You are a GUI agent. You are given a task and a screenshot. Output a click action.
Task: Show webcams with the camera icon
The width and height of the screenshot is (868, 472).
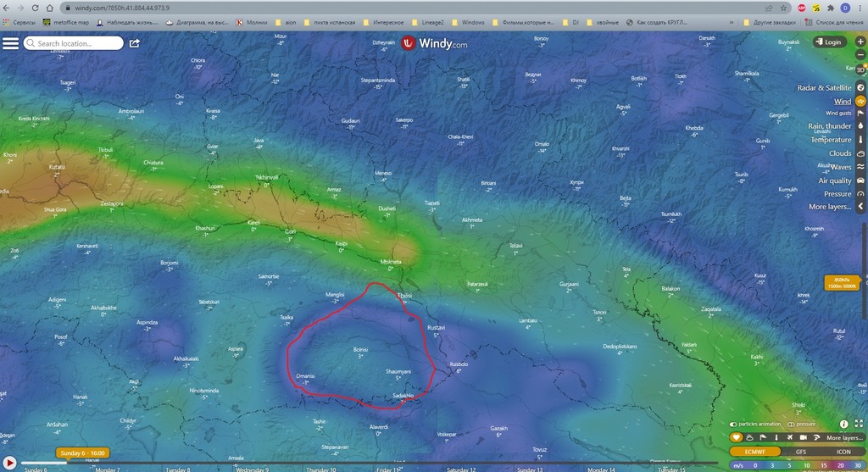click(x=803, y=438)
